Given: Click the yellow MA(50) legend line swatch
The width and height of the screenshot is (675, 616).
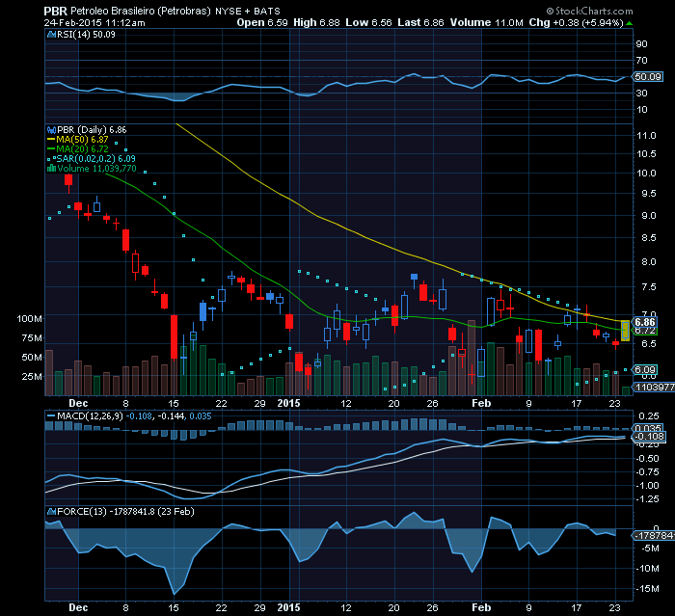Looking at the screenshot, I should [51, 140].
